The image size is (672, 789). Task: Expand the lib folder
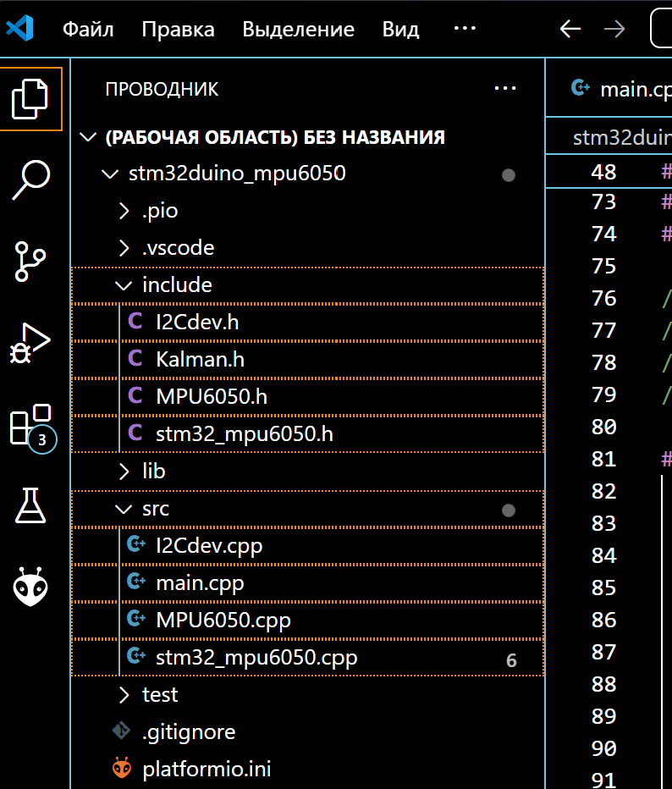tap(154, 472)
